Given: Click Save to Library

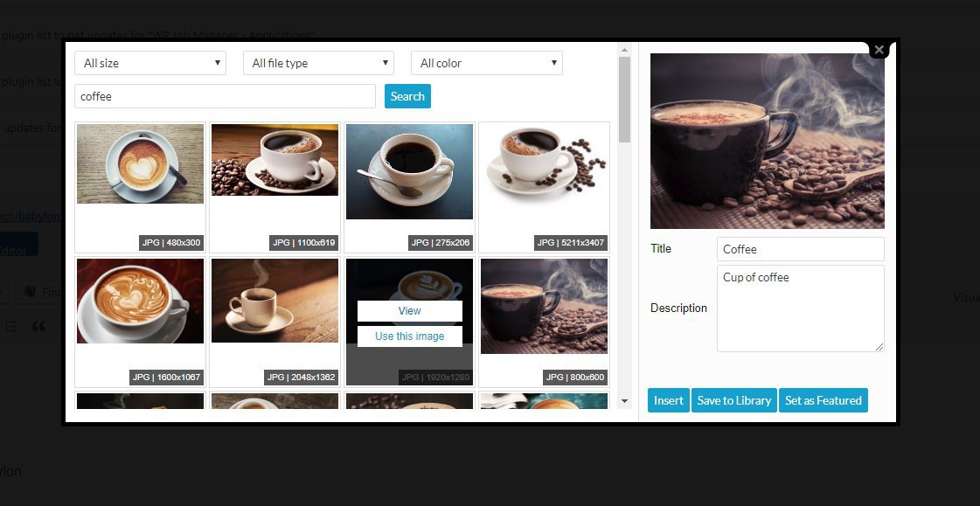Looking at the screenshot, I should pos(734,400).
